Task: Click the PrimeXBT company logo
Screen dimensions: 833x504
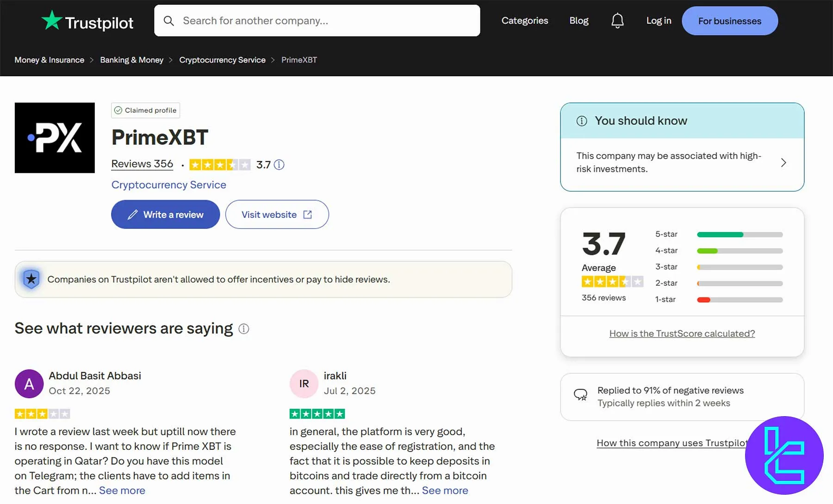Action: 54,138
